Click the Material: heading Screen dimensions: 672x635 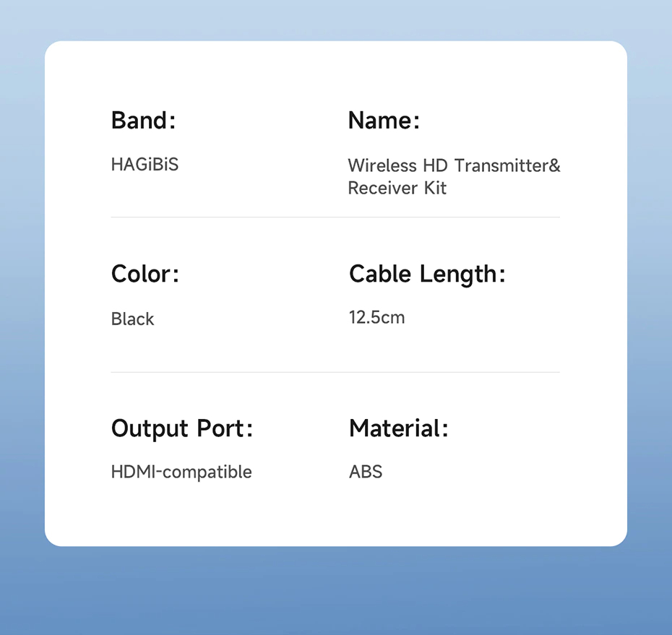coord(398,428)
